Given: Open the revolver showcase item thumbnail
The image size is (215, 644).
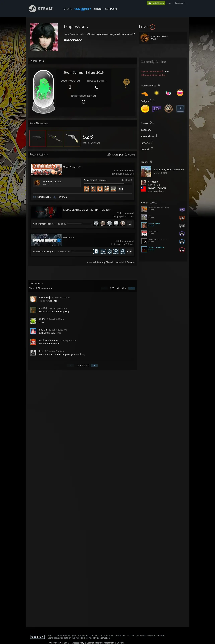Looking at the screenshot, I should 72,138.
